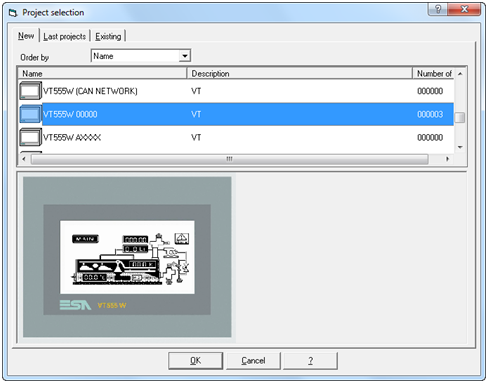Click the Project selection title bar icon
The height and width of the screenshot is (383, 488).
coord(13,13)
